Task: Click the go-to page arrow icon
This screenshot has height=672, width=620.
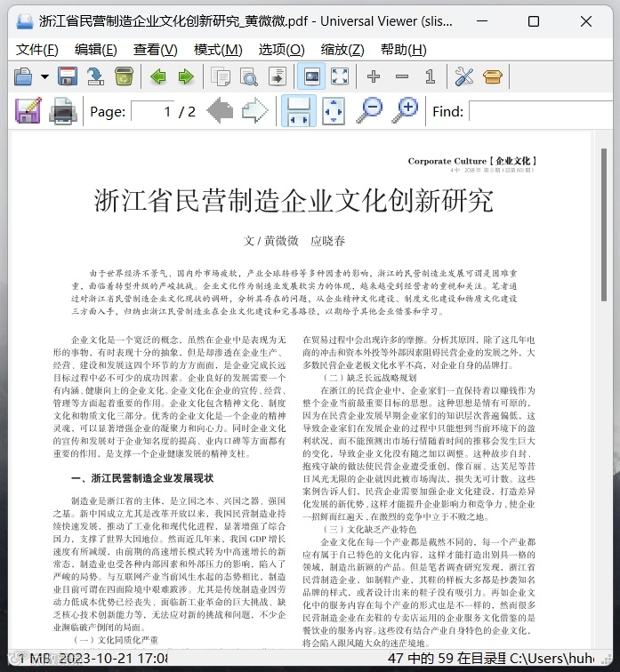Action: (x=278, y=76)
